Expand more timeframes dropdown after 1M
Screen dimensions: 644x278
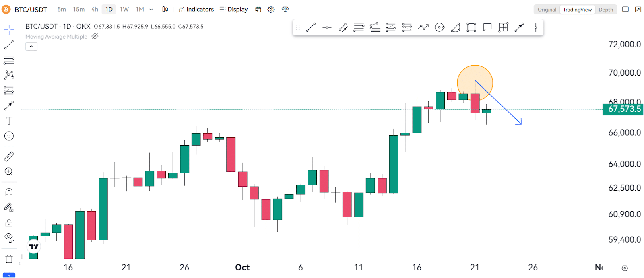click(151, 10)
